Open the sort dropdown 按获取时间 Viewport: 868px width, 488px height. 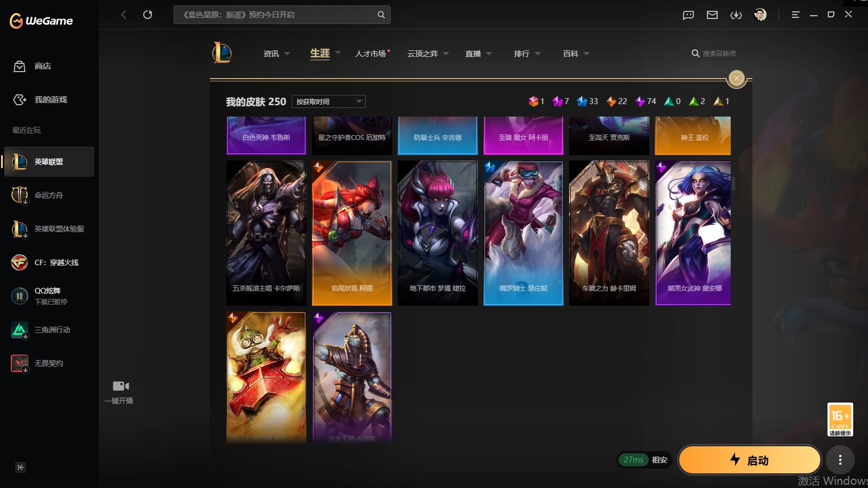coord(329,101)
